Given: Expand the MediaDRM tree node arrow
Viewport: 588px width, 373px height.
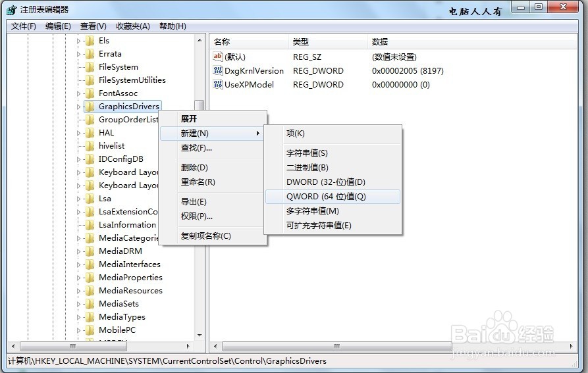Looking at the screenshot, I should tap(78, 251).
